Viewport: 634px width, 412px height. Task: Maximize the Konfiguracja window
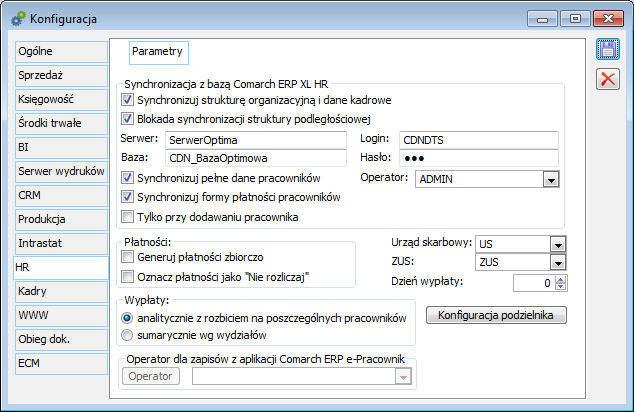tap(575, 19)
